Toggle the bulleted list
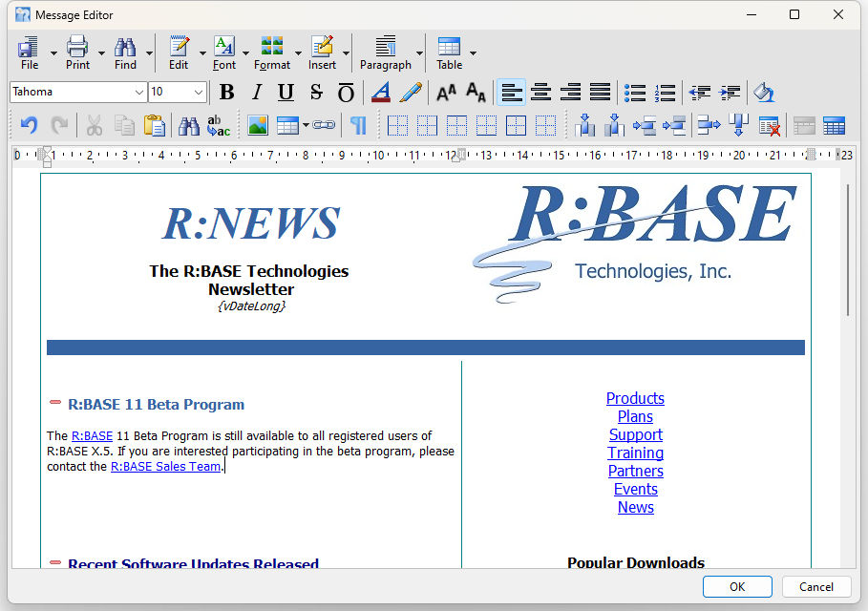Viewport: 868px width, 611px height. 635,93
